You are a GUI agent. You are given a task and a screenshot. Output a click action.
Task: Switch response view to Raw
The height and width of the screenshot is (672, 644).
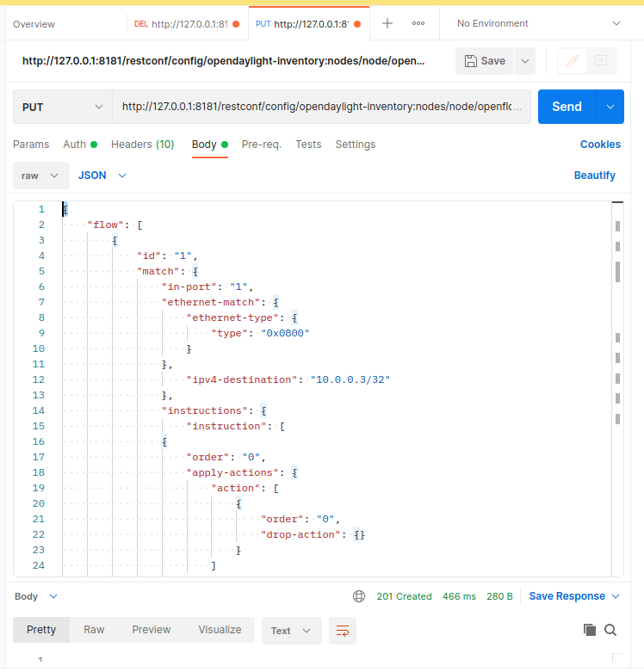(x=94, y=630)
